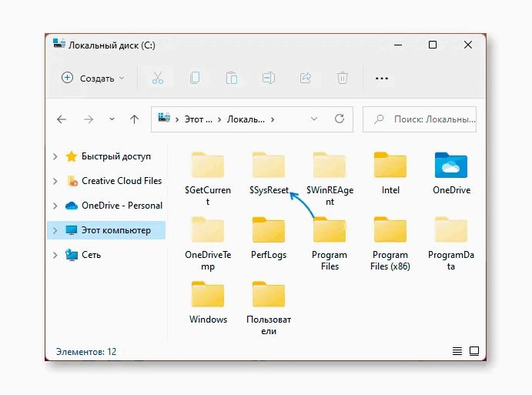532x395 pixels.
Task: Open the three-dots more options menu
Action: click(382, 79)
